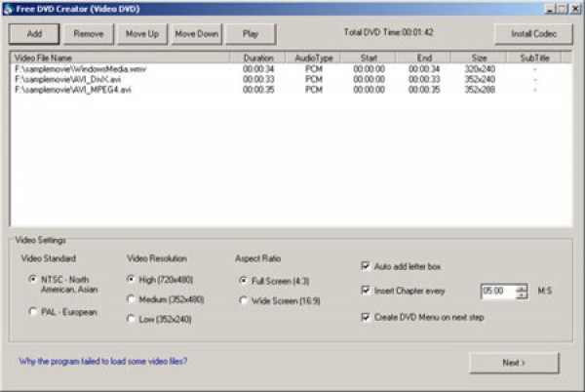The width and height of the screenshot is (585, 392).
Task: Click size 352x288 cell
Action: point(480,90)
